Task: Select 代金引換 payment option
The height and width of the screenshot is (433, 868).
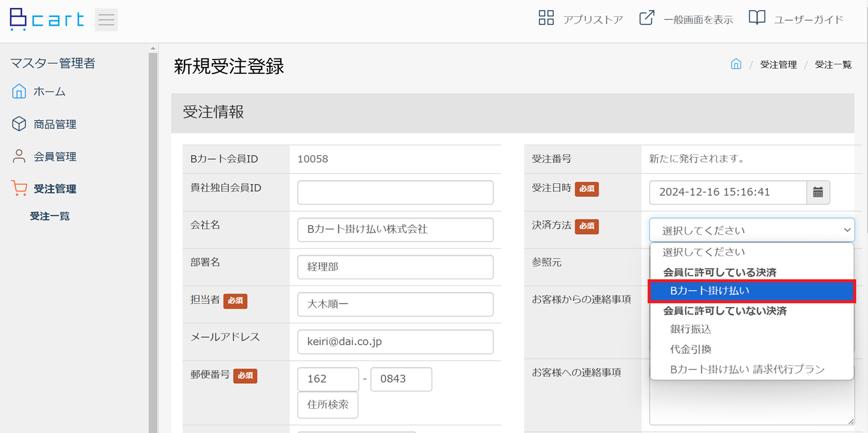Action: coord(752,349)
